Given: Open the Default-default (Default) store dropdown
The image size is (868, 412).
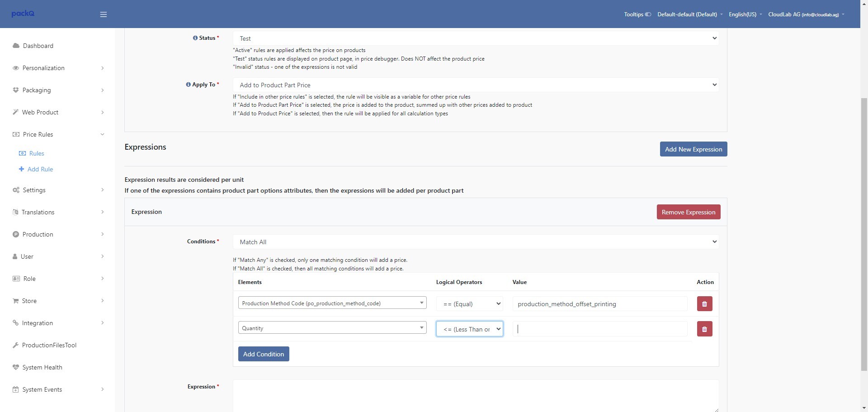Looking at the screenshot, I should [x=690, y=14].
